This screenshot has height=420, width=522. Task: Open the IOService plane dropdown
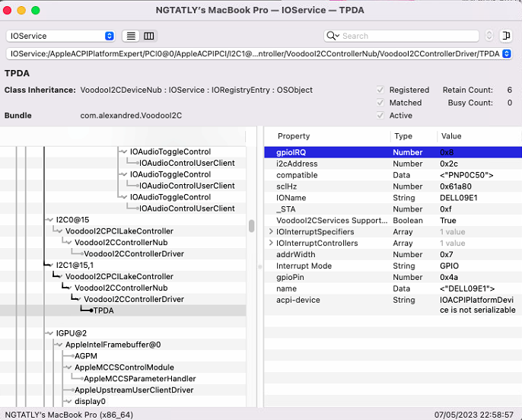click(x=60, y=36)
